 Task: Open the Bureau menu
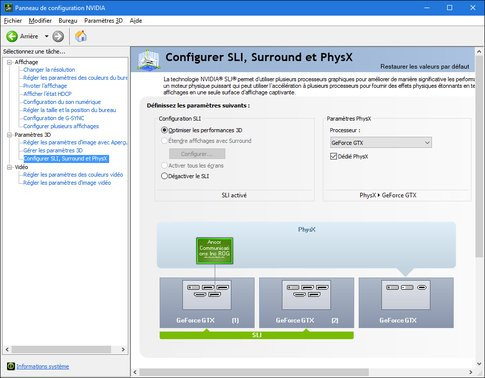[x=68, y=21]
